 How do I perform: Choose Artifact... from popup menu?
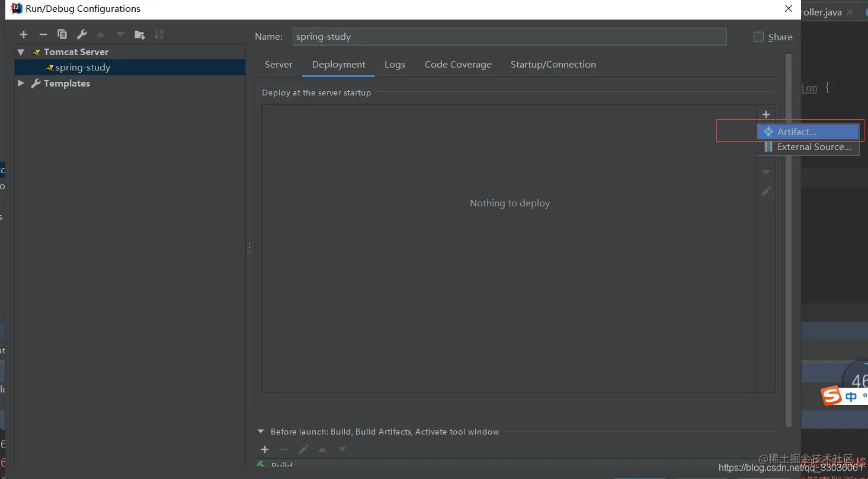tap(808, 132)
